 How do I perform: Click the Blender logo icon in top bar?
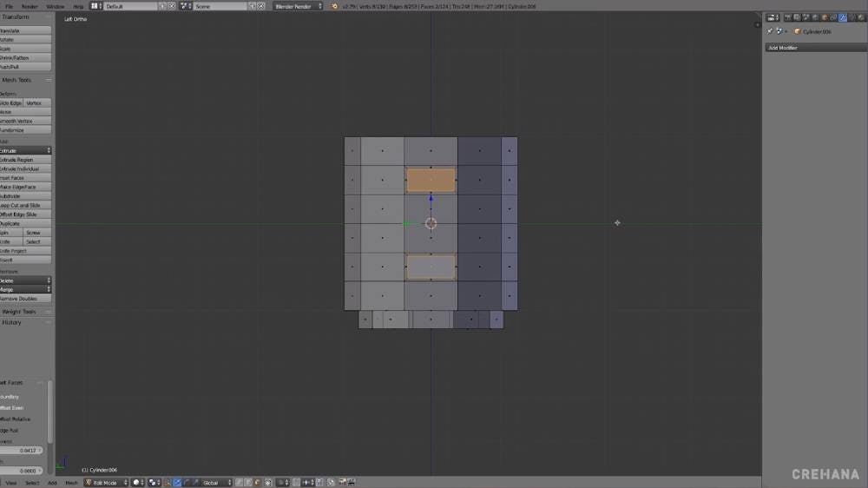(x=334, y=6)
